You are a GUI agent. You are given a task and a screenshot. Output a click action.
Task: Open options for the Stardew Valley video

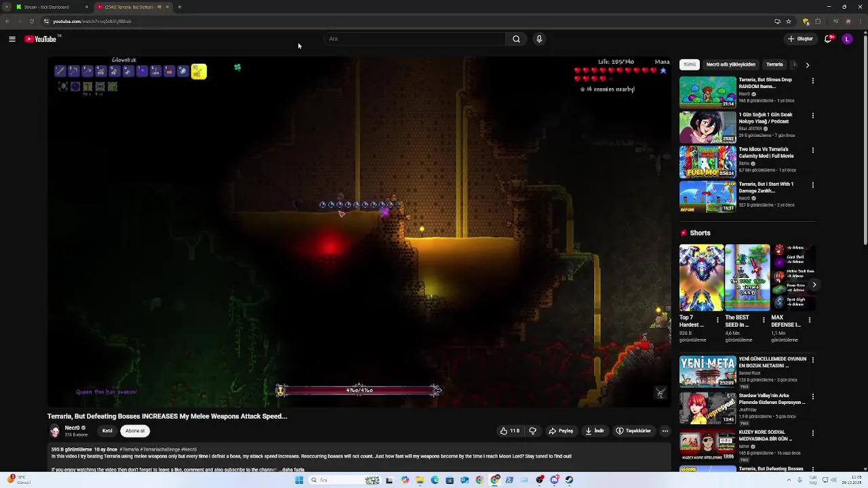point(813,396)
